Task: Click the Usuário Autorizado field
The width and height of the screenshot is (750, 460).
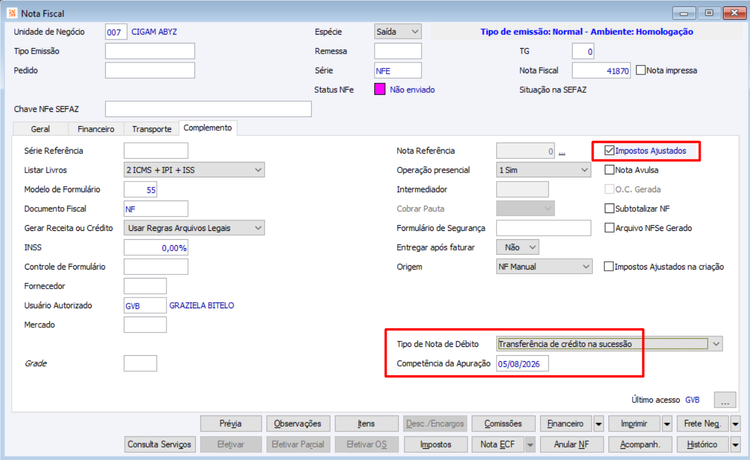Action: [x=145, y=305]
